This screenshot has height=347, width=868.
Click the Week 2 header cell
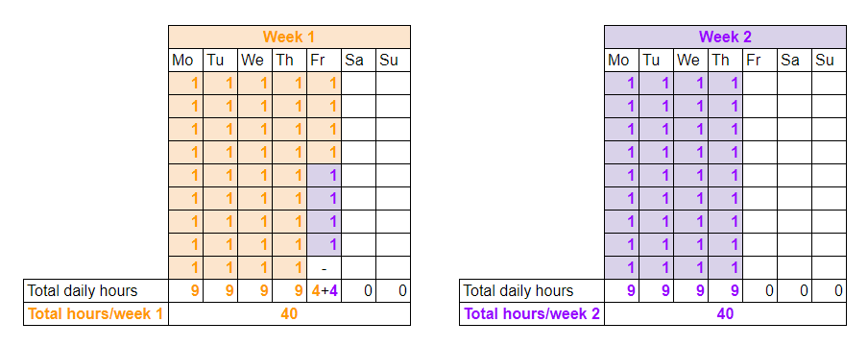pos(725,37)
